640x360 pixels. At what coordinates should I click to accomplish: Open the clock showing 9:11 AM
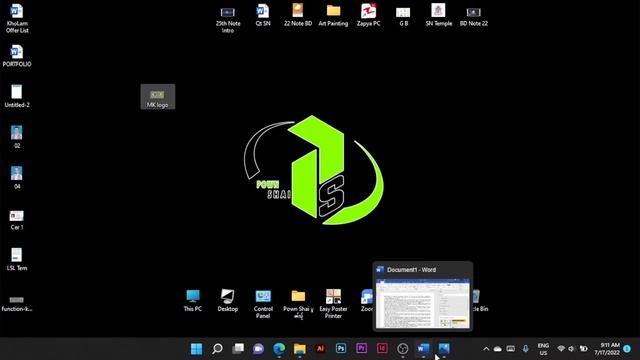[607, 349]
